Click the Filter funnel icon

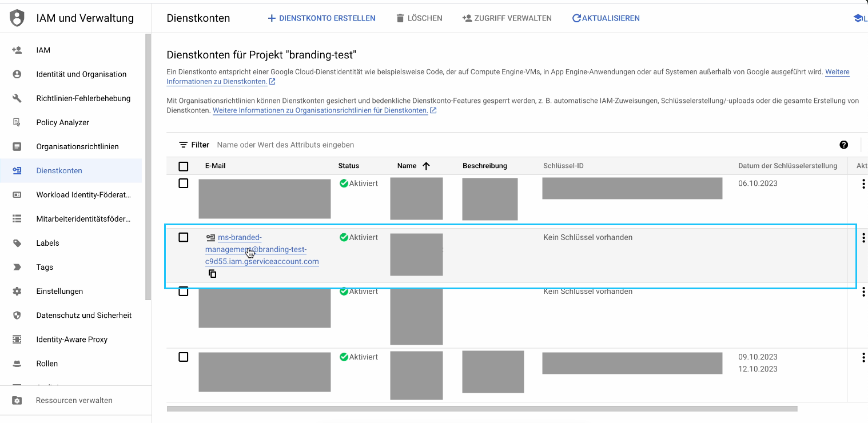pos(183,145)
